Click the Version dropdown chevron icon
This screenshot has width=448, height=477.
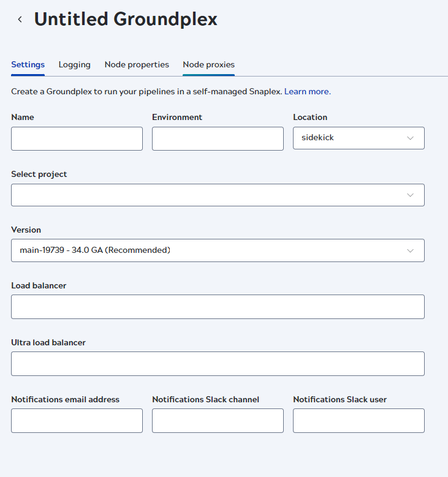click(411, 250)
